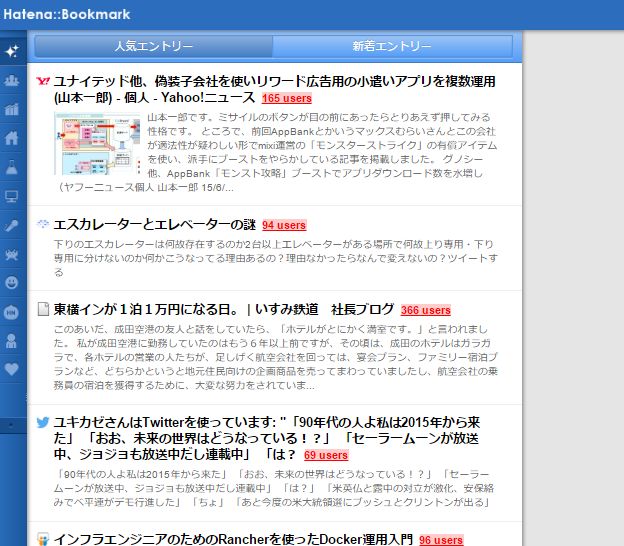This screenshot has width=624, height=546.
Task: Switch to the 人気エントリー tab
Action: click(154, 46)
